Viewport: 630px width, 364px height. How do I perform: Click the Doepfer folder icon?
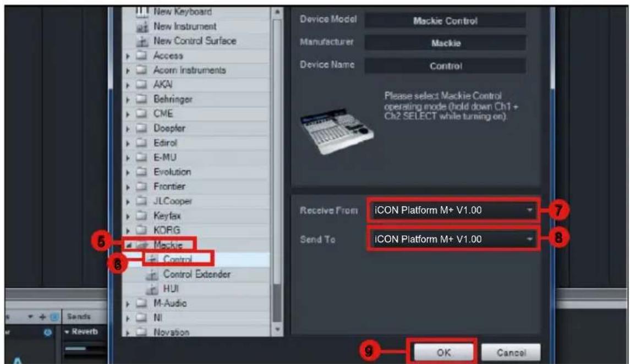(x=141, y=129)
